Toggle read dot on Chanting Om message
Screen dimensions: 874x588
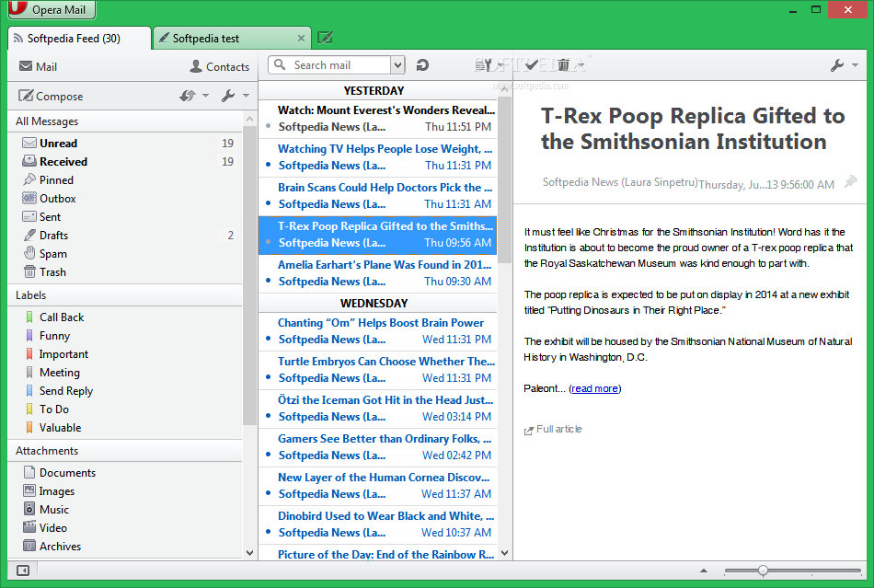(x=268, y=339)
